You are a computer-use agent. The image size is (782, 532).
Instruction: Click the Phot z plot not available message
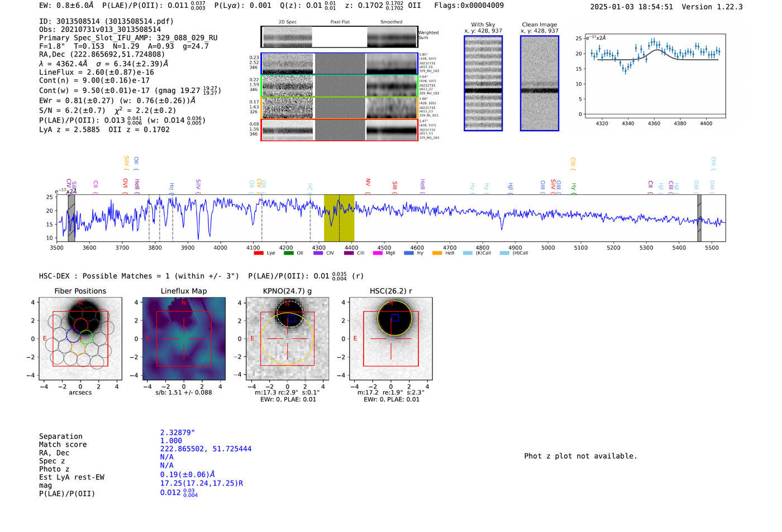pyautogui.click(x=580, y=456)
